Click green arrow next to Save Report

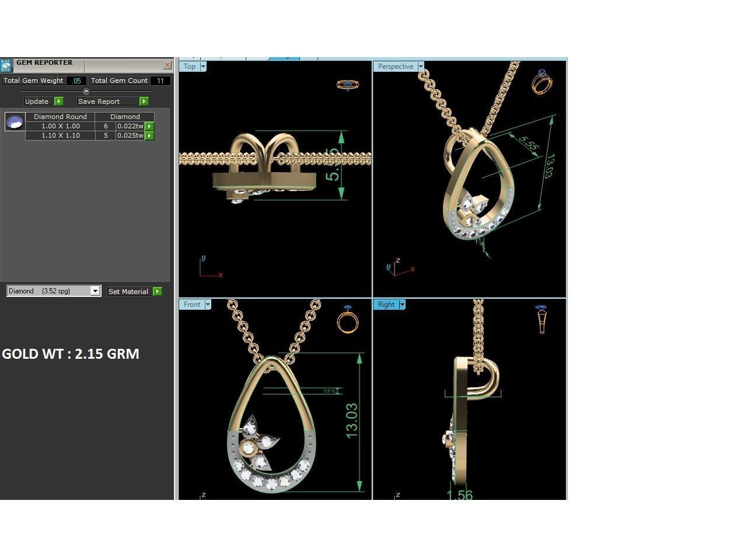pyautogui.click(x=144, y=101)
